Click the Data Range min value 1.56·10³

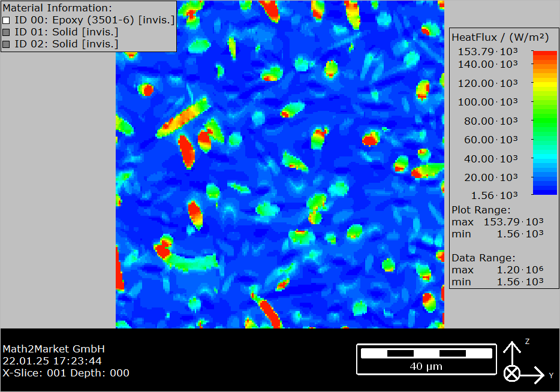520,282
